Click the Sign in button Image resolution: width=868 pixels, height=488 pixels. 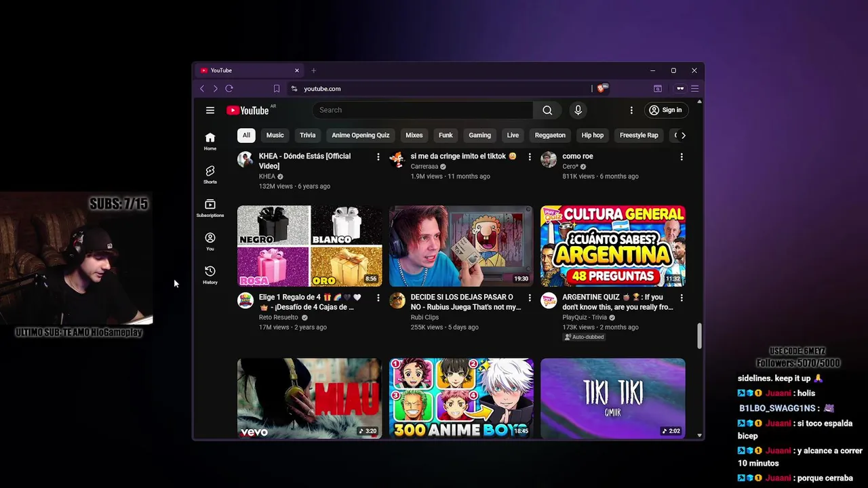point(665,110)
